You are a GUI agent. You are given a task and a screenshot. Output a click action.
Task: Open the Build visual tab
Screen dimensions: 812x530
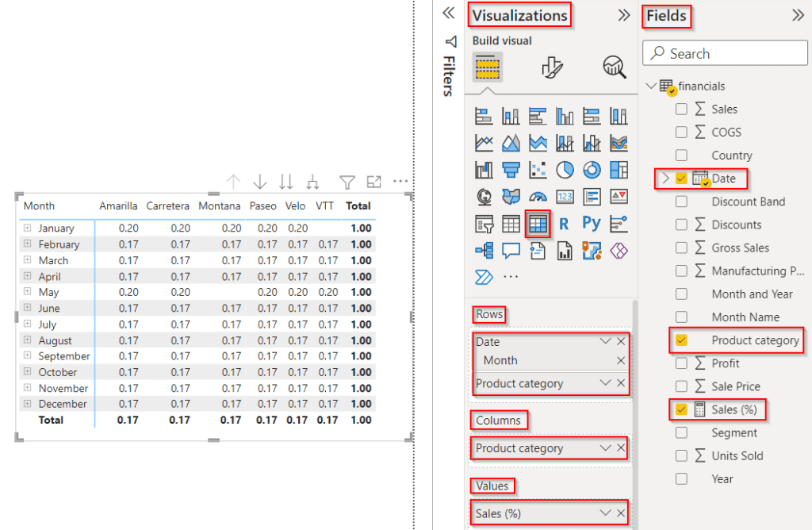(488, 67)
